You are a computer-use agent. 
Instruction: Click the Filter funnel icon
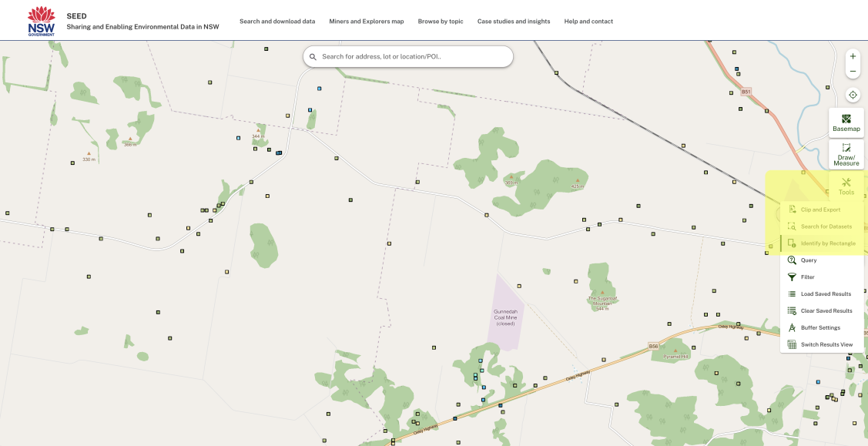792,277
